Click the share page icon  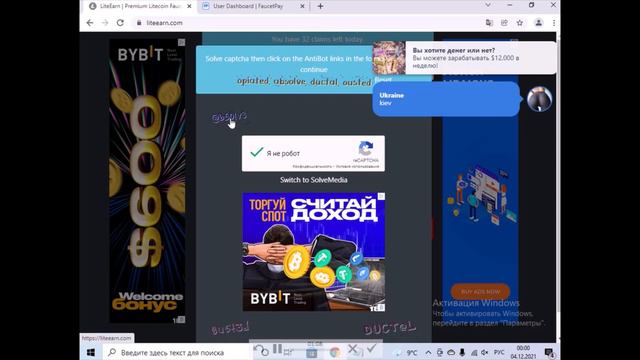pos(504,23)
